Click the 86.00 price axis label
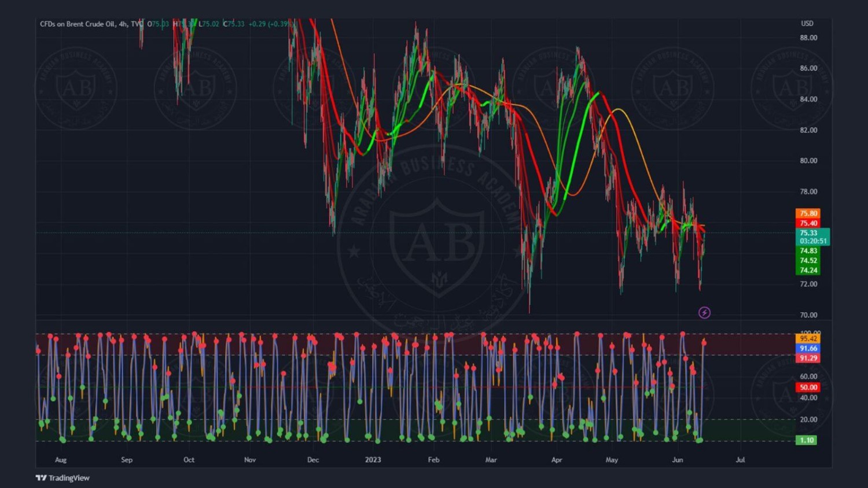The height and width of the screenshot is (488, 868). pos(808,68)
